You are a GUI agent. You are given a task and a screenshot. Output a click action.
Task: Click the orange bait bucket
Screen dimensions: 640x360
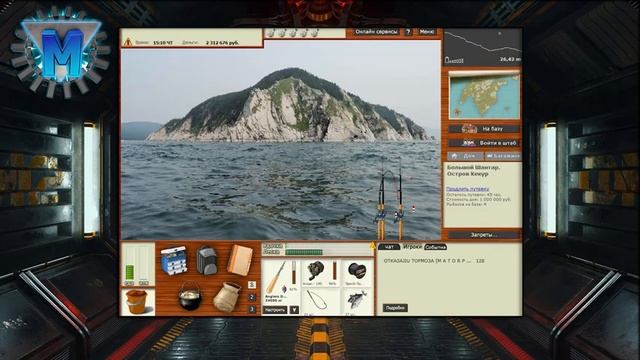tap(137, 302)
